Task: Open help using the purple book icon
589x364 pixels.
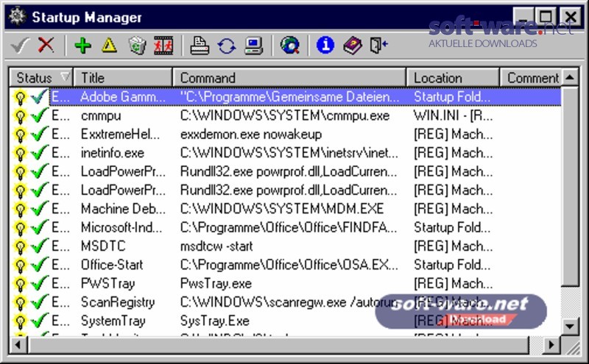Action: (x=353, y=46)
